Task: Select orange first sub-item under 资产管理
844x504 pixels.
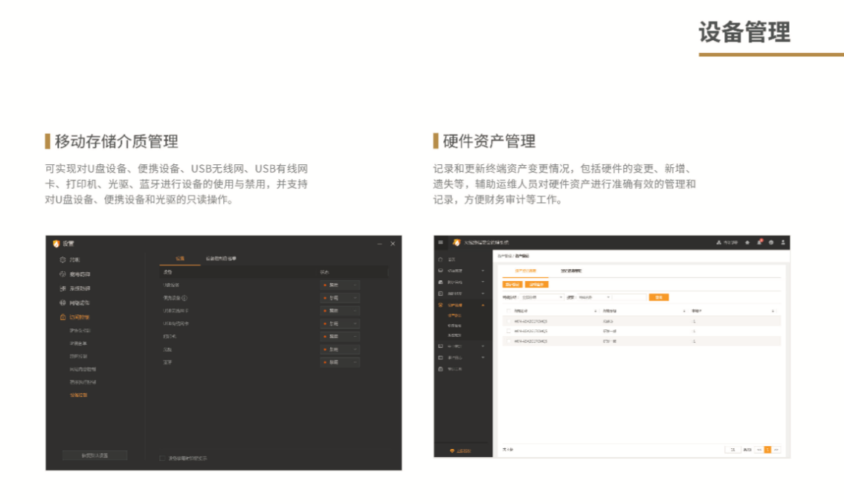Action: pyautogui.click(x=454, y=316)
